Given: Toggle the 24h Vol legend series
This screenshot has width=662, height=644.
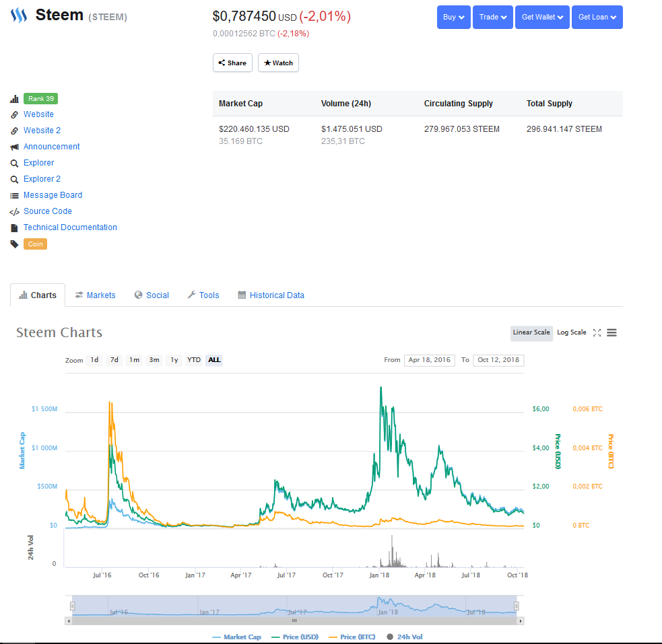Looking at the screenshot, I should pyautogui.click(x=405, y=637).
